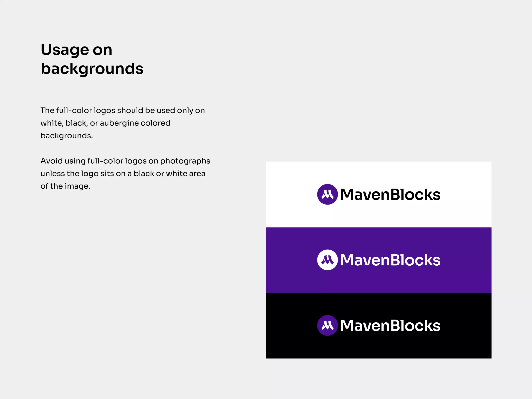Click "backgrounds" in the large bold heading

[92, 69]
